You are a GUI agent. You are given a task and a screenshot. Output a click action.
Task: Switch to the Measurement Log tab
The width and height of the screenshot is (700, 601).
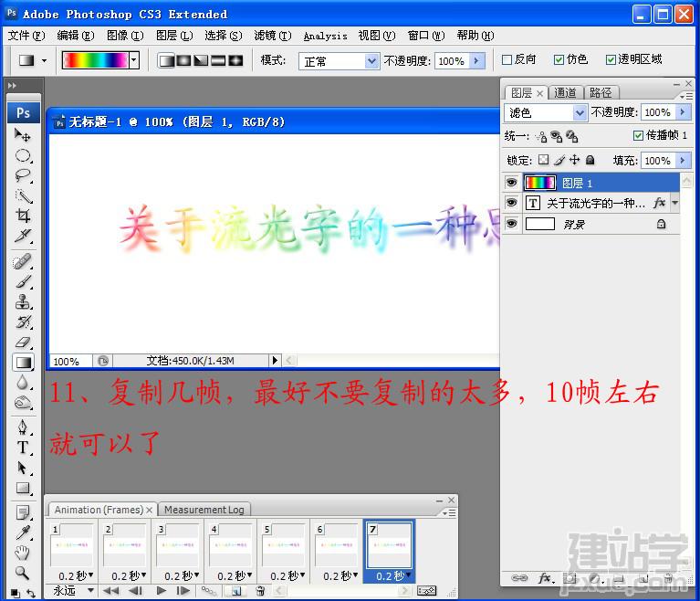click(x=204, y=510)
